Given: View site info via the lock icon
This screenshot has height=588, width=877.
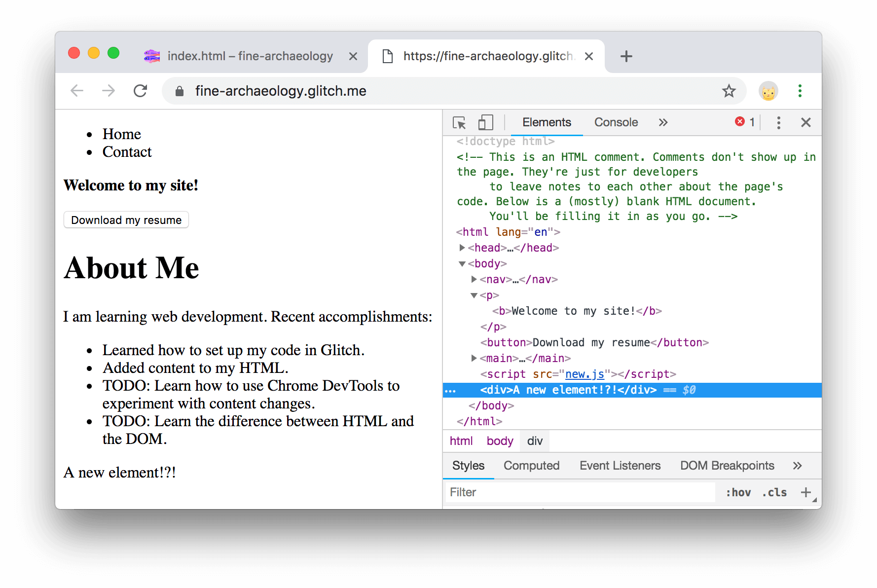Looking at the screenshot, I should (x=180, y=91).
